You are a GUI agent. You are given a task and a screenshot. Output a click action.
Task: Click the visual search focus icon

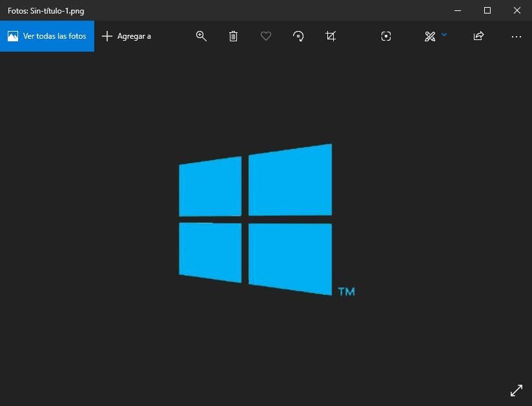pos(386,36)
